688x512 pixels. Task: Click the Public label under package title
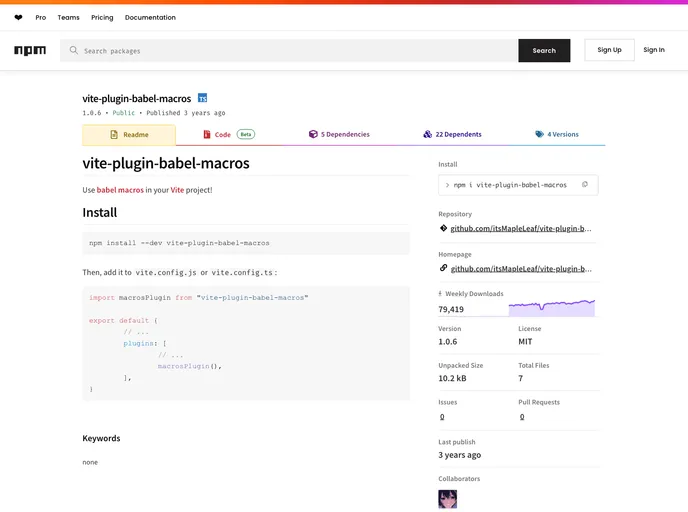[124, 113]
